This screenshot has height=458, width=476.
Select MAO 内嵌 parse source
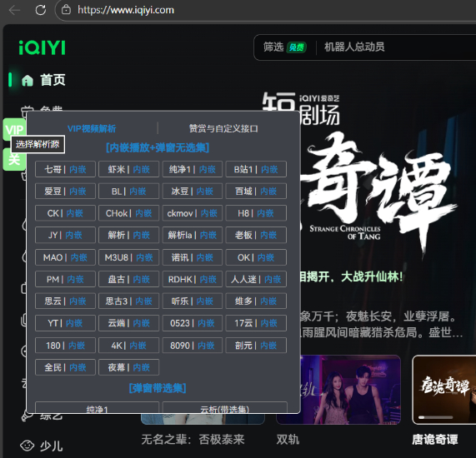click(65, 257)
